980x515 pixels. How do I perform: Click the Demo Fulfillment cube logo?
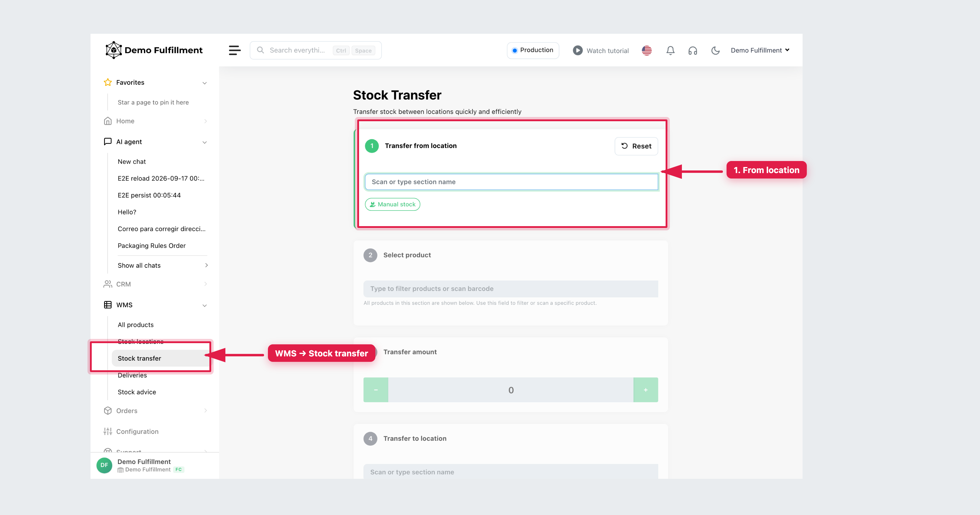point(113,50)
